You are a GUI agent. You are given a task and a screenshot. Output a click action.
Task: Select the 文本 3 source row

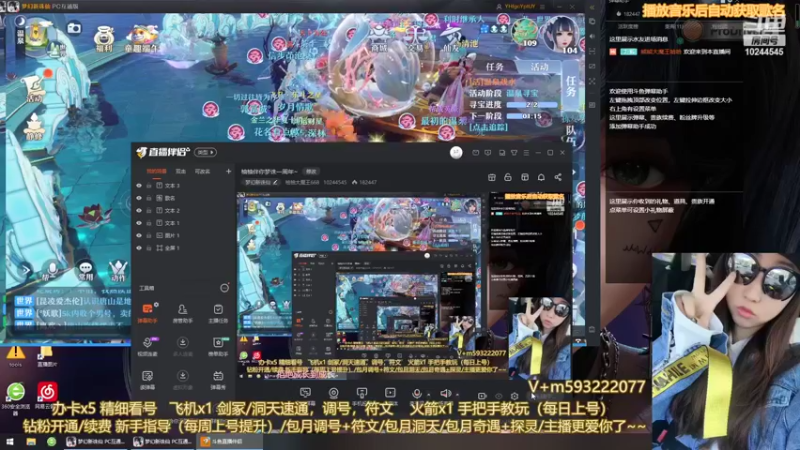(184, 186)
